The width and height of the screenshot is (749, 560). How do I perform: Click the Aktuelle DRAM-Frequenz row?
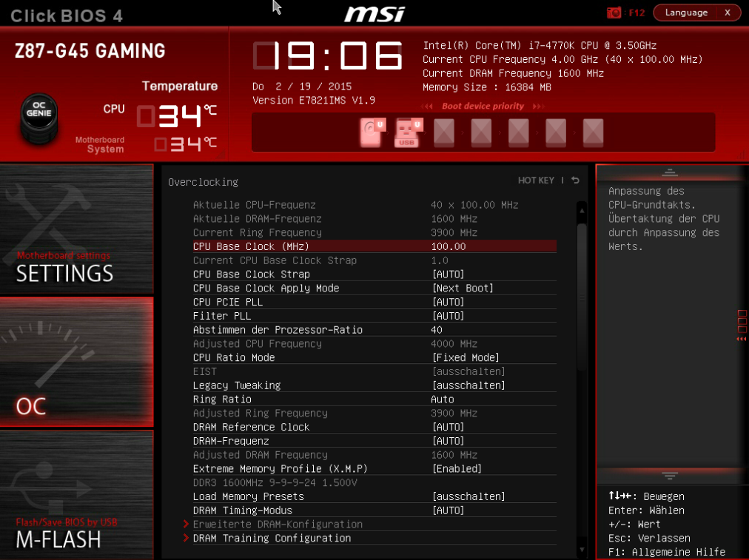click(x=374, y=218)
